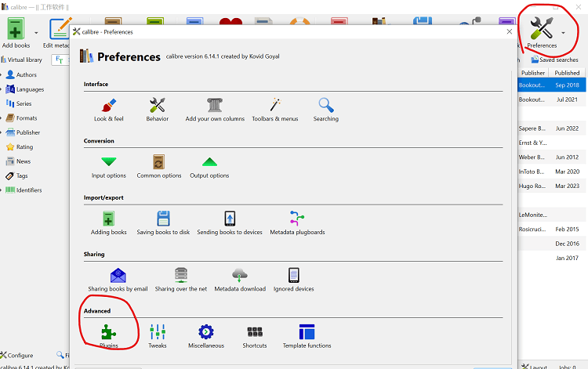Click the Ernst & Y... publisher cell
The width and height of the screenshot is (588, 369).
pos(533,143)
